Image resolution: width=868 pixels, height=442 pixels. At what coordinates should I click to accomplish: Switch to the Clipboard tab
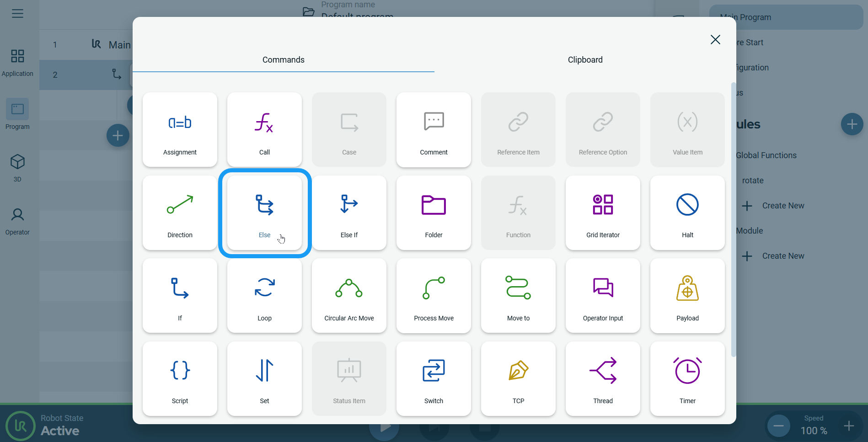[585, 60]
